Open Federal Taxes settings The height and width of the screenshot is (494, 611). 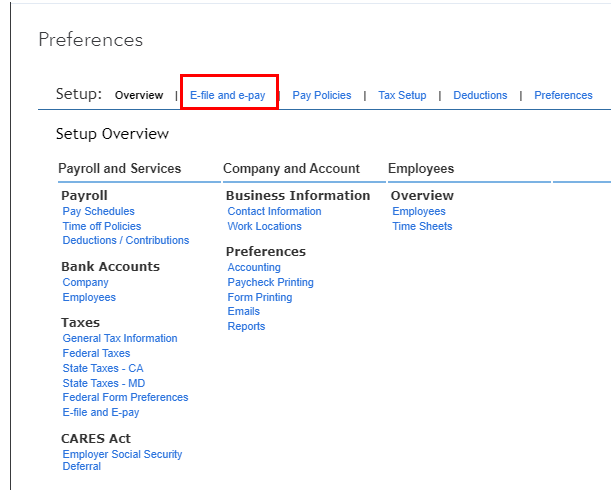coord(96,354)
